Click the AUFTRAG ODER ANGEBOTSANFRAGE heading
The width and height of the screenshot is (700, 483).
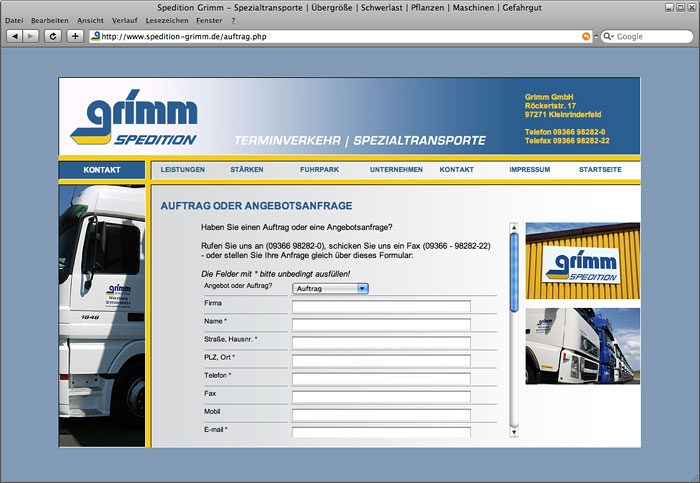[256, 206]
